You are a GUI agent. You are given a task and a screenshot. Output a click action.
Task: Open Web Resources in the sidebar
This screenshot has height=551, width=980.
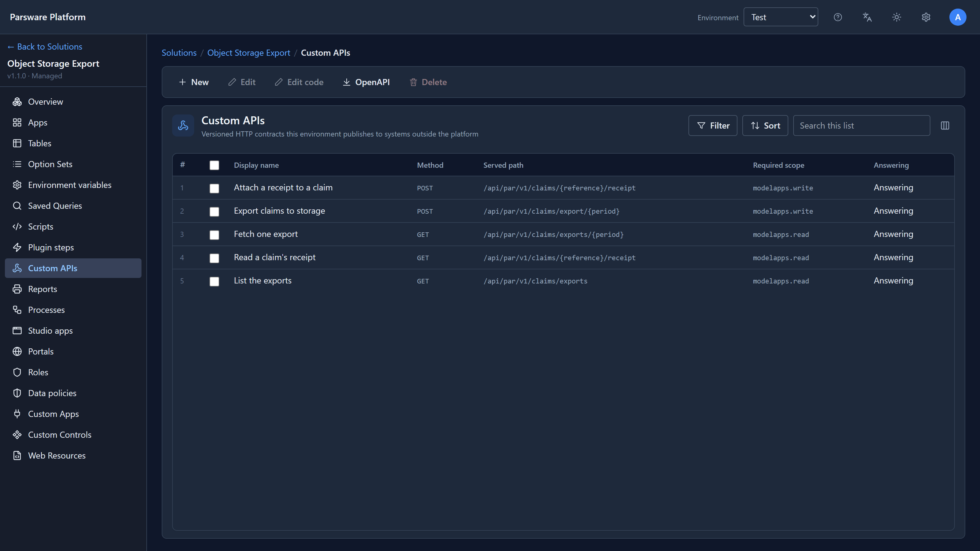click(73, 455)
